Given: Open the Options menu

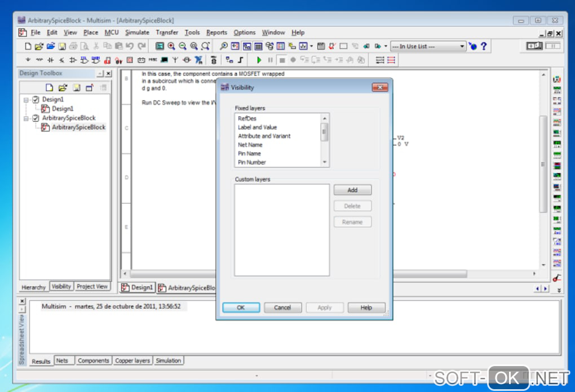Looking at the screenshot, I should pyautogui.click(x=245, y=33).
